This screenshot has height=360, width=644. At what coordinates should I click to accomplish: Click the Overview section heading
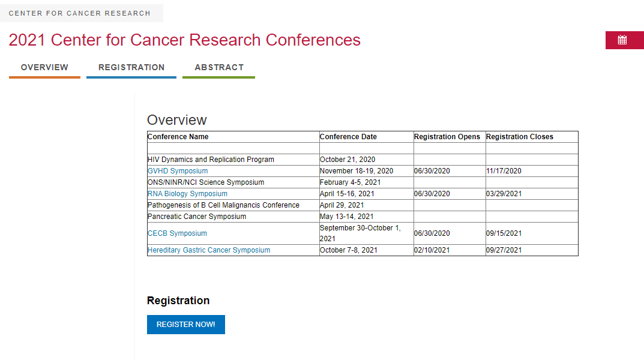click(x=177, y=120)
